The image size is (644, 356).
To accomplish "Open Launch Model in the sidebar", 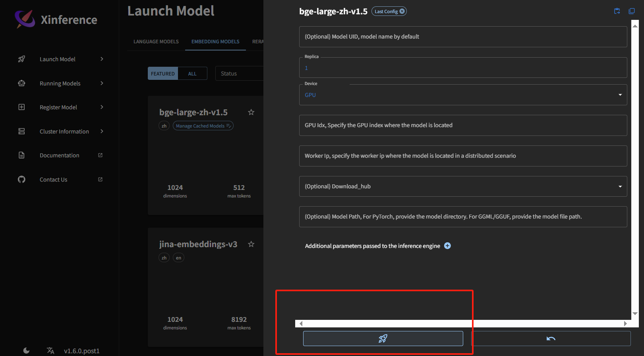I will point(58,59).
